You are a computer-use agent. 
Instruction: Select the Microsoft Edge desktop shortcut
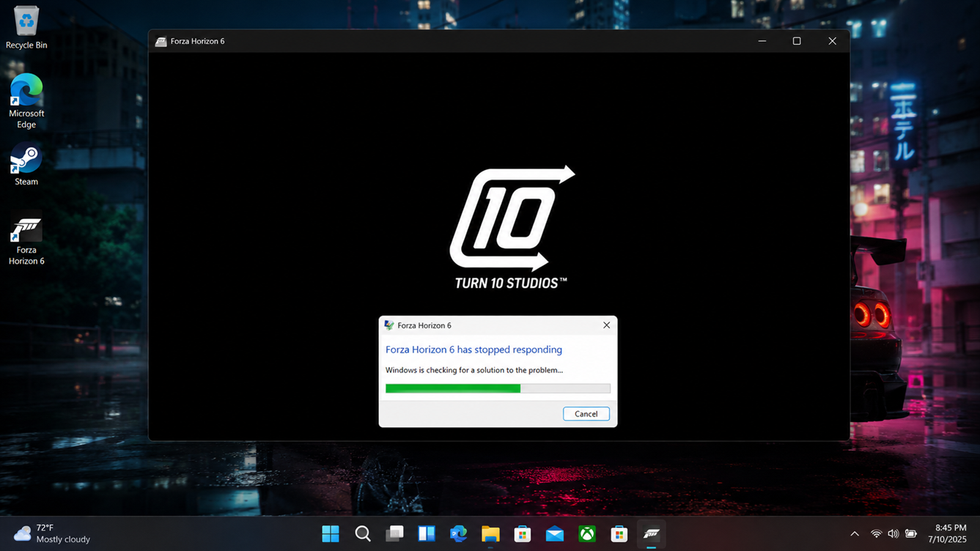tap(26, 101)
